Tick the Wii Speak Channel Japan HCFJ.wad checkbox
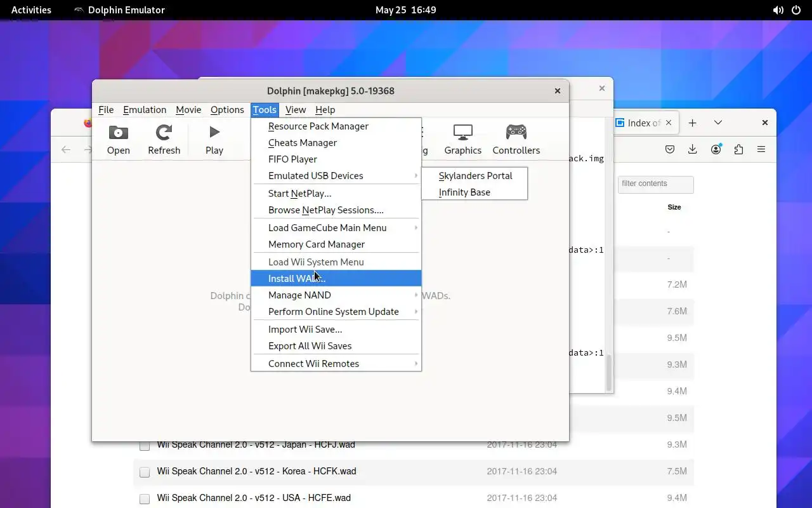This screenshot has height=508, width=812. [x=145, y=446]
